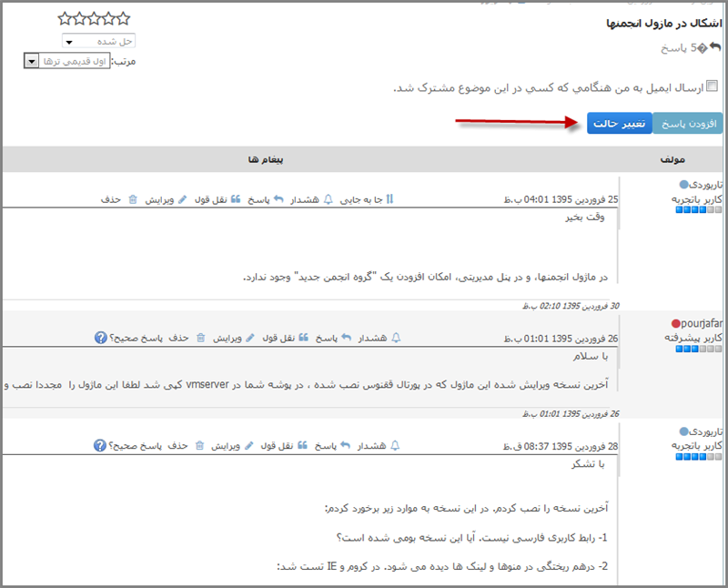Click the pencil edit icon on first post

183,199
